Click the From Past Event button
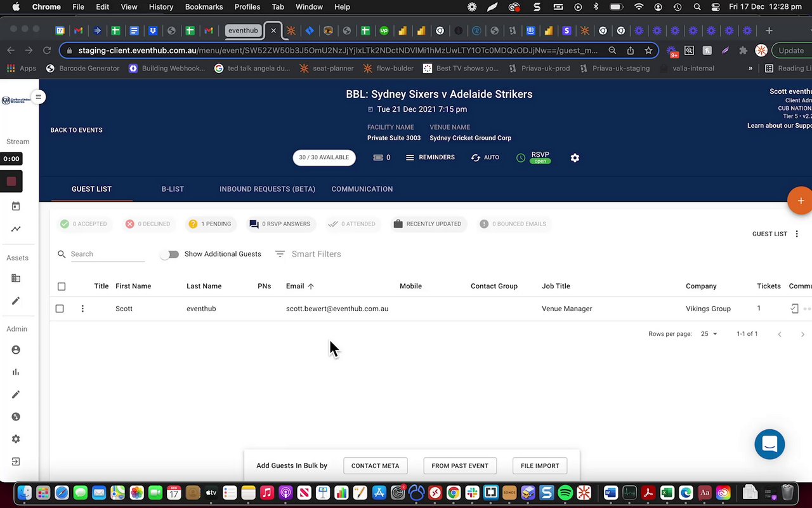Image resolution: width=812 pixels, height=508 pixels. tap(460, 465)
